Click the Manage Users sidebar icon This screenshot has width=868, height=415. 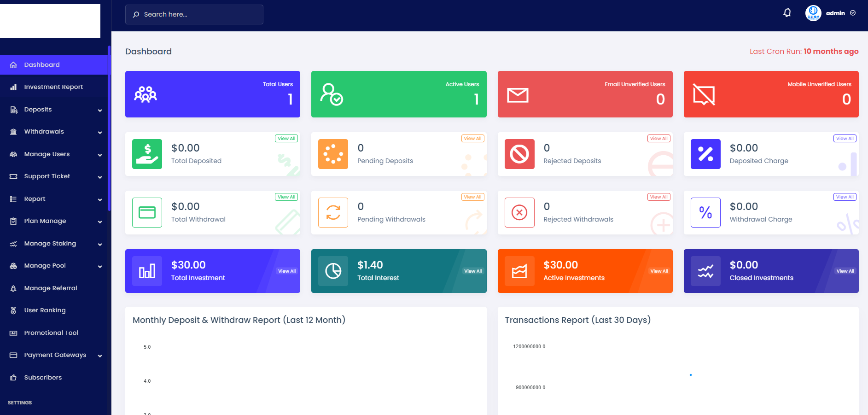click(x=13, y=154)
